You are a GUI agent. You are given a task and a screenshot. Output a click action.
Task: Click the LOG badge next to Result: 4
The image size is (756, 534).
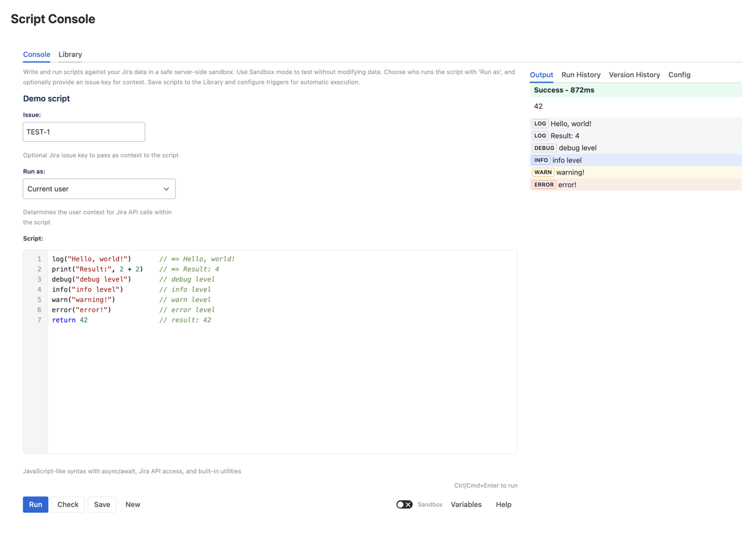click(x=540, y=135)
